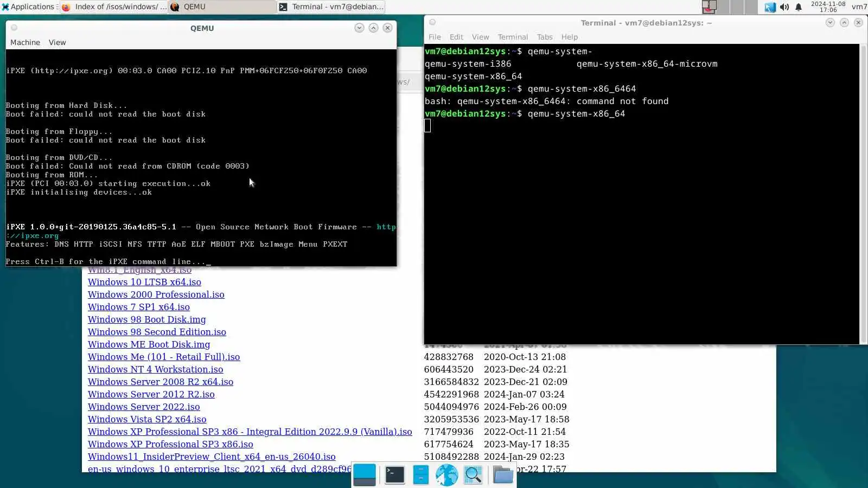The image size is (868, 488).
Task: Launch the Terminal emulator from the dock
Action: click(394, 475)
